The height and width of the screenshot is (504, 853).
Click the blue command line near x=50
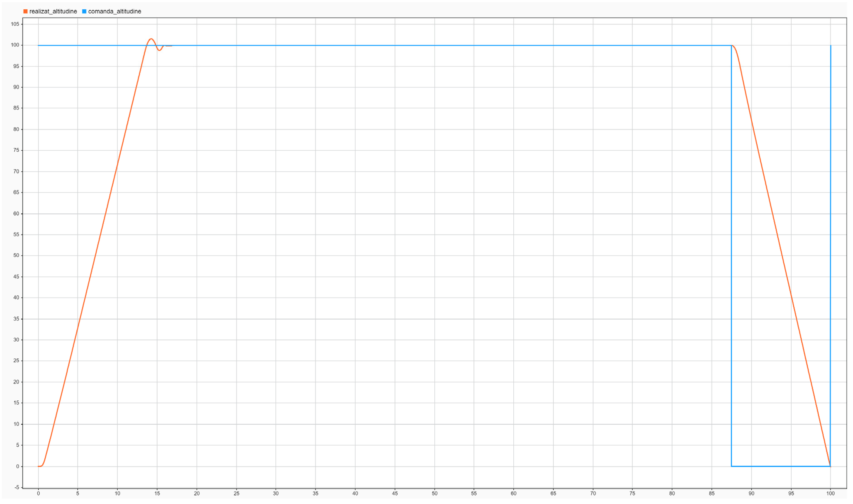pos(434,46)
